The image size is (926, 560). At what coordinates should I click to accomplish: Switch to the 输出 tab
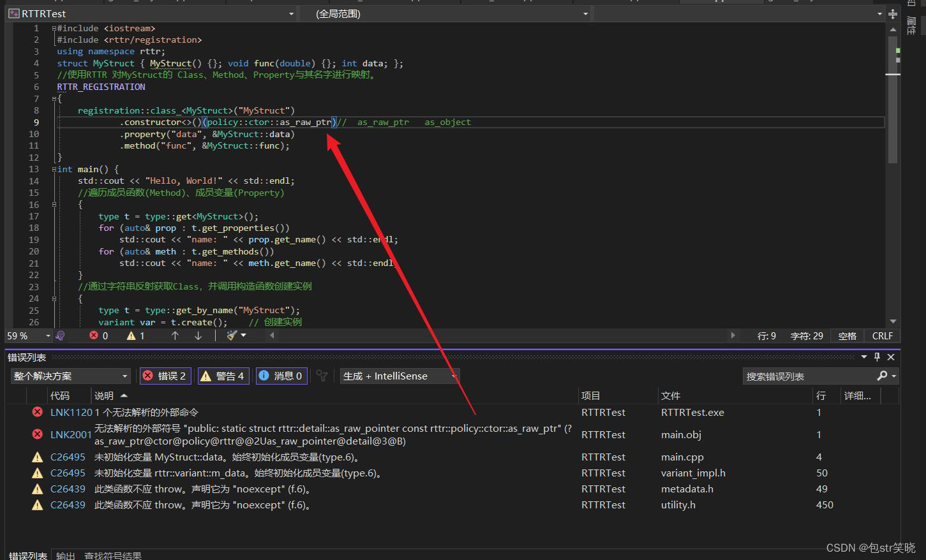click(x=66, y=556)
